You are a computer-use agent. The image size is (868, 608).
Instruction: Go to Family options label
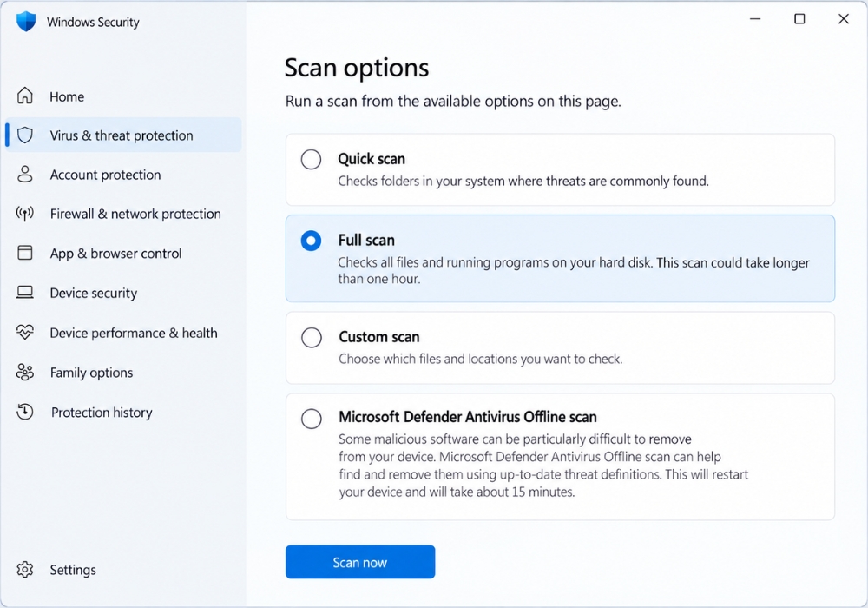tap(91, 373)
